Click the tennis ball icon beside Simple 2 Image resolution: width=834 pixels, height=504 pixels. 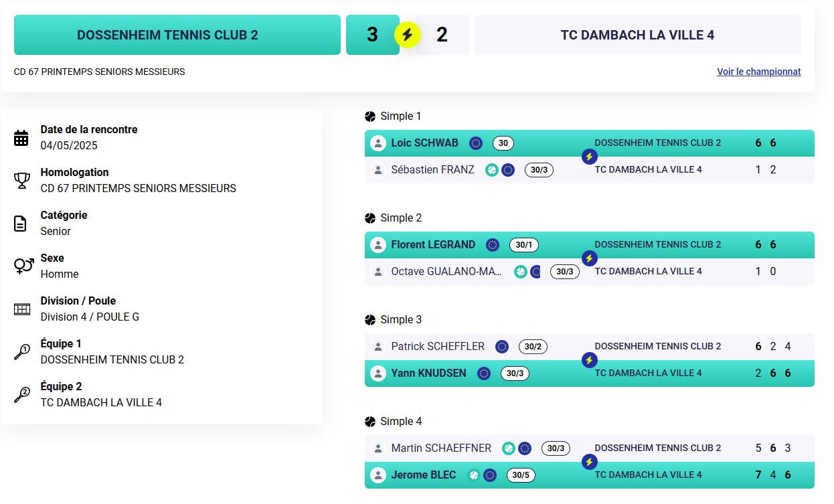tap(370, 218)
